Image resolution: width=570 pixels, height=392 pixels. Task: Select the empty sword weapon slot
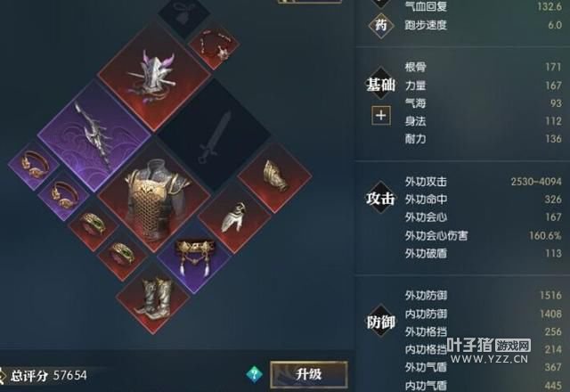coord(214,136)
